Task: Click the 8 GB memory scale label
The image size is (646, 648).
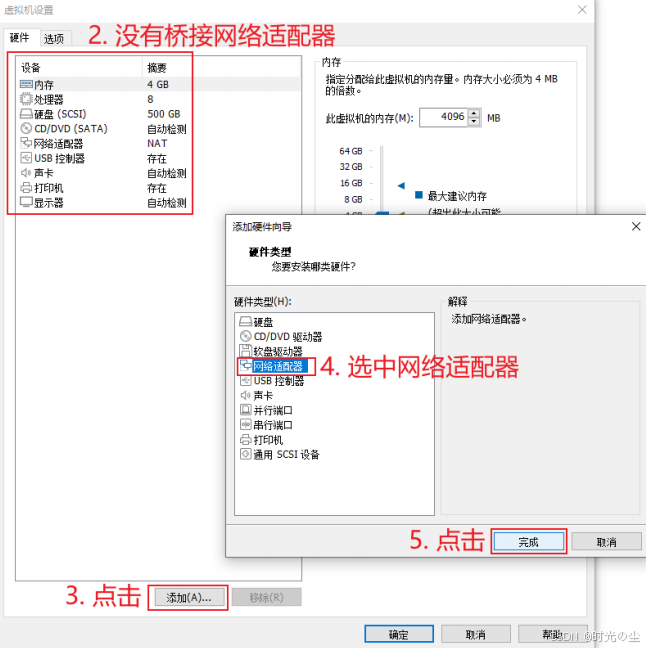Action: (x=353, y=200)
